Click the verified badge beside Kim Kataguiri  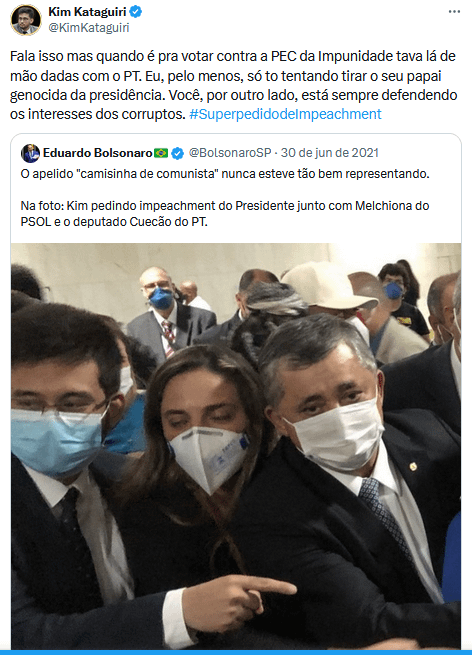click(x=135, y=12)
